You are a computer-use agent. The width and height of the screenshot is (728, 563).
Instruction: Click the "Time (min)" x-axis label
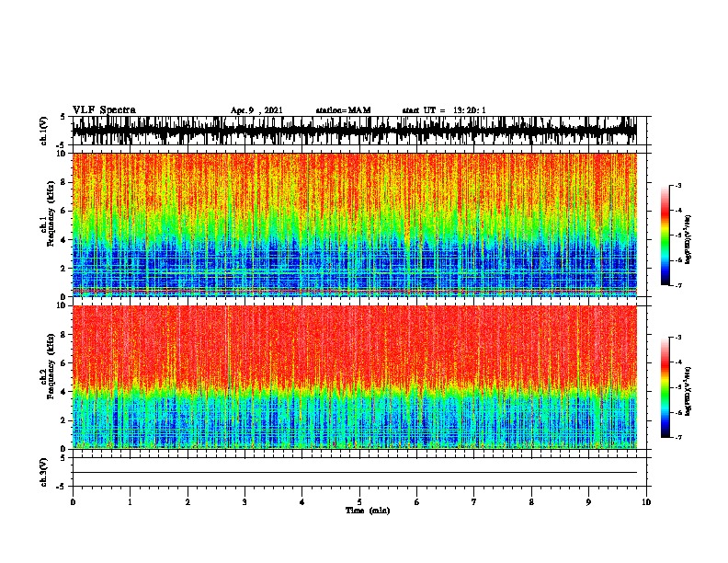click(368, 511)
